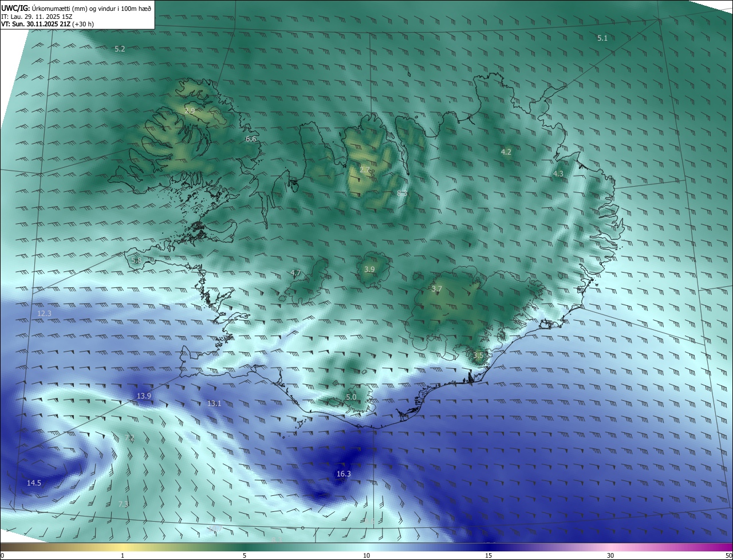Click the 5.2 value label on map
Image resolution: width=733 pixels, height=560 pixels.
[120, 49]
